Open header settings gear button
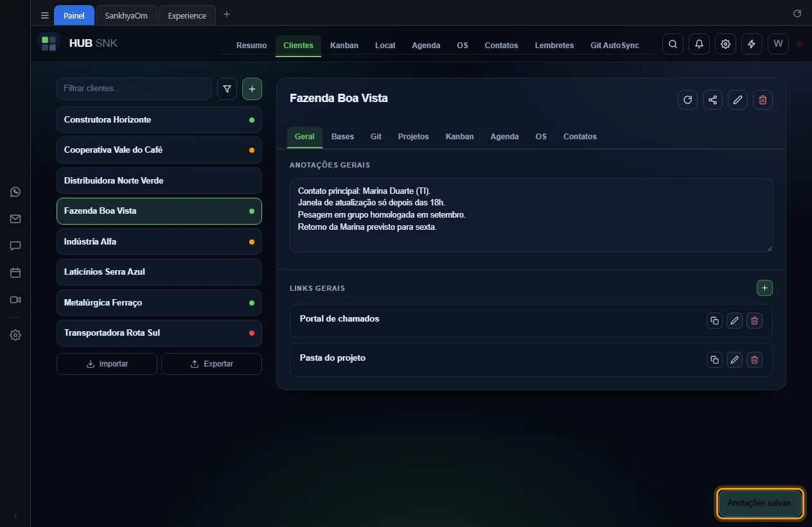The height and width of the screenshot is (527, 812). [x=725, y=44]
